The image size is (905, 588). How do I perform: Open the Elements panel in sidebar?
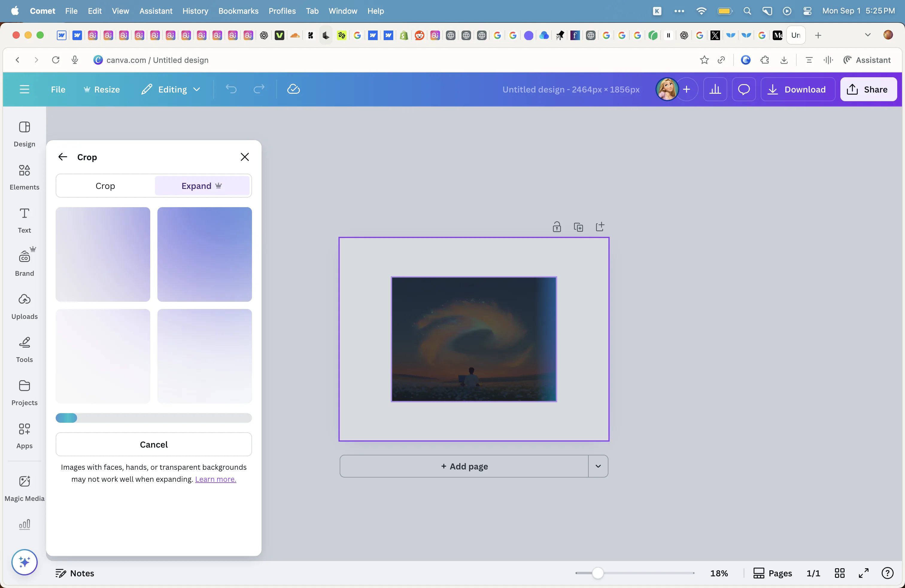24,177
